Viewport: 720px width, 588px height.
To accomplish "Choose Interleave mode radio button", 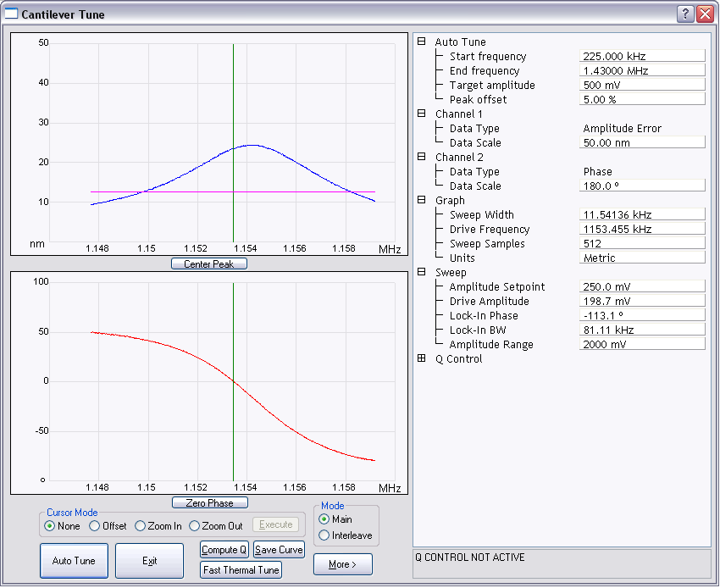I will coord(324,535).
